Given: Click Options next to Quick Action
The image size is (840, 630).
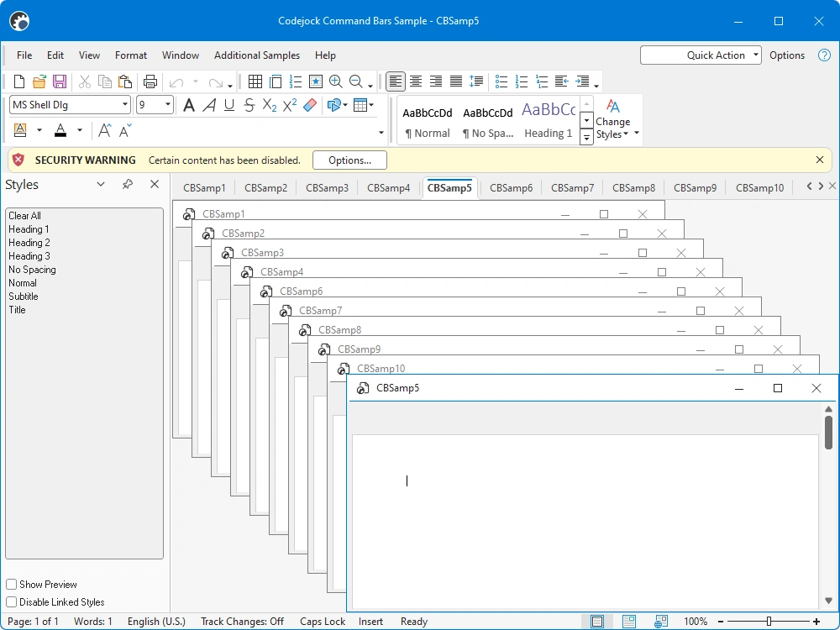Looking at the screenshot, I should 787,55.
